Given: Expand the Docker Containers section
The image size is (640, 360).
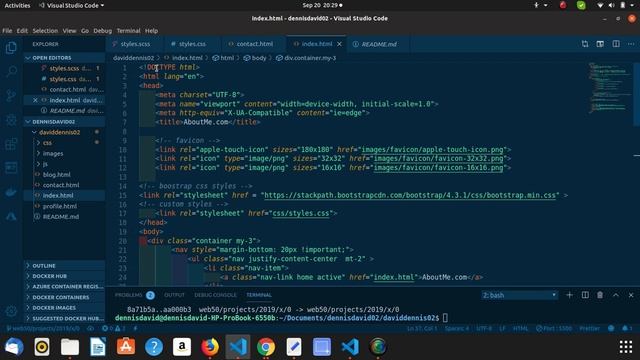Looking at the screenshot, I should pos(64,298).
